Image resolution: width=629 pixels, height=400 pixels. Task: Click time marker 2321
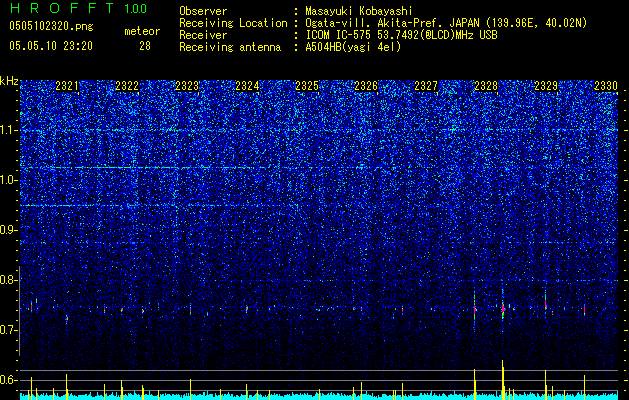coord(67,86)
